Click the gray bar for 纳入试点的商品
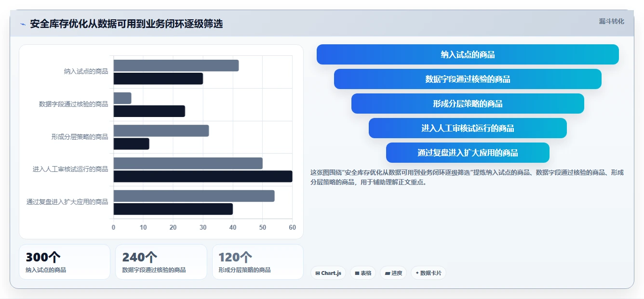Image resolution: width=644 pixels, height=299 pixels. point(176,65)
